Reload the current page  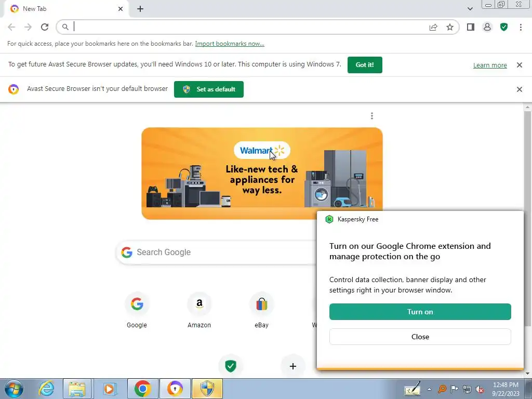[45, 27]
